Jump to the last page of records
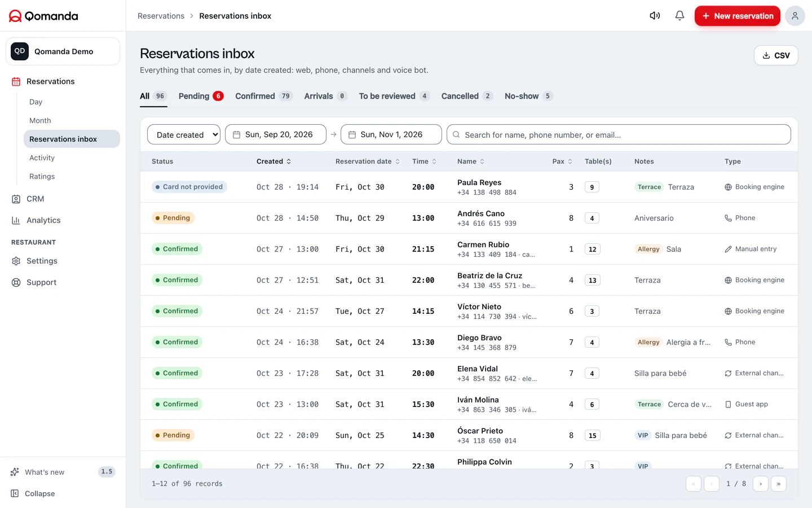Image resolution: width=812 pixels, height=508 pixels. coord(779,484)
